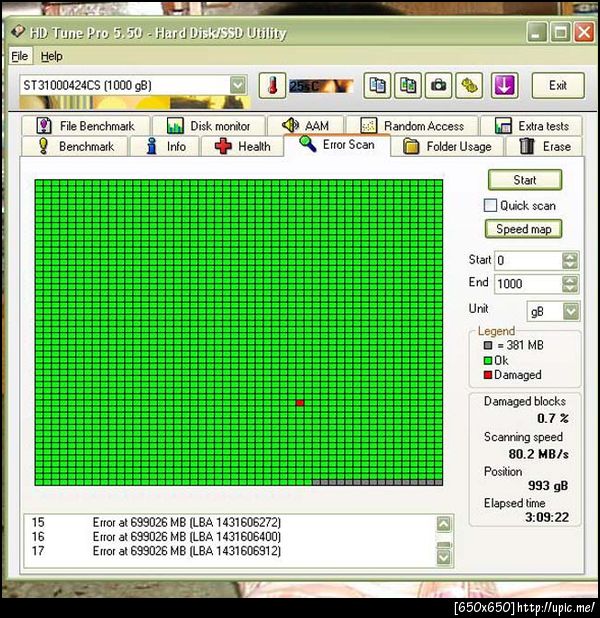
Task: Close the HD Tune Pro window
Action: (584, 32)
